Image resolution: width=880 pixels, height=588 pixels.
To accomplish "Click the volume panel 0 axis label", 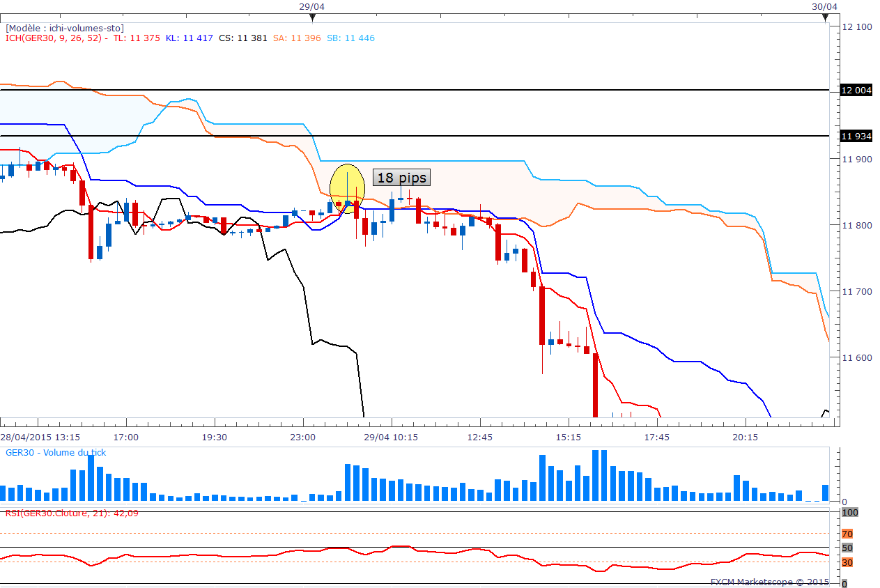I will [844, 502].
